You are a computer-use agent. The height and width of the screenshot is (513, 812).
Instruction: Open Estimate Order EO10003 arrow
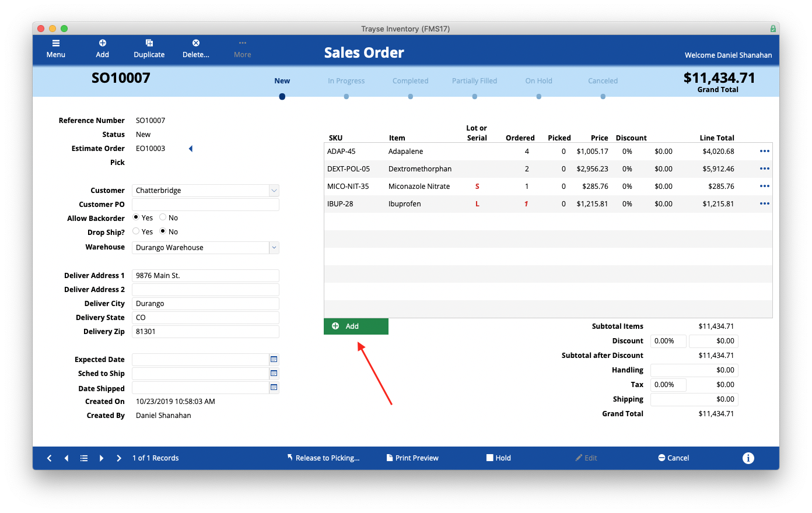[191, 149]
